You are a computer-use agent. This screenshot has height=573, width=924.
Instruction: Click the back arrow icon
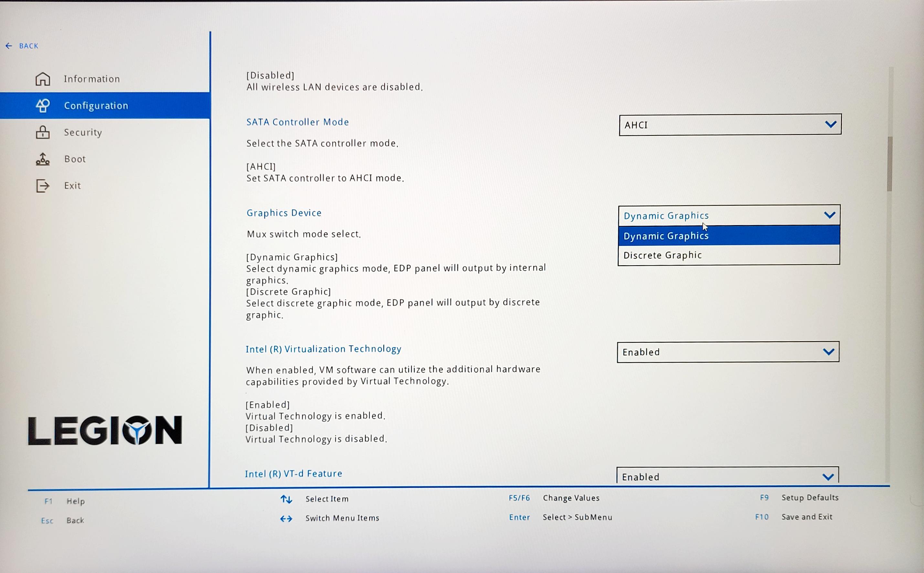[x=9, y=46]
